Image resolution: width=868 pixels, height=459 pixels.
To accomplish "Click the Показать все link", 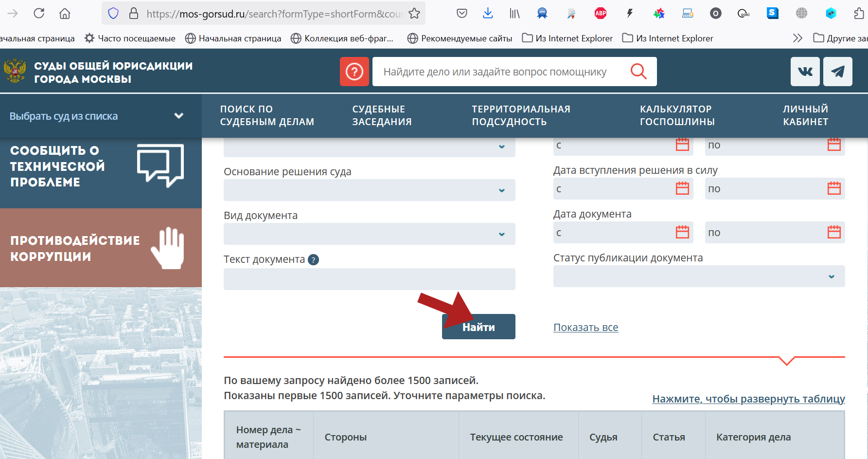I will point(585,327).
